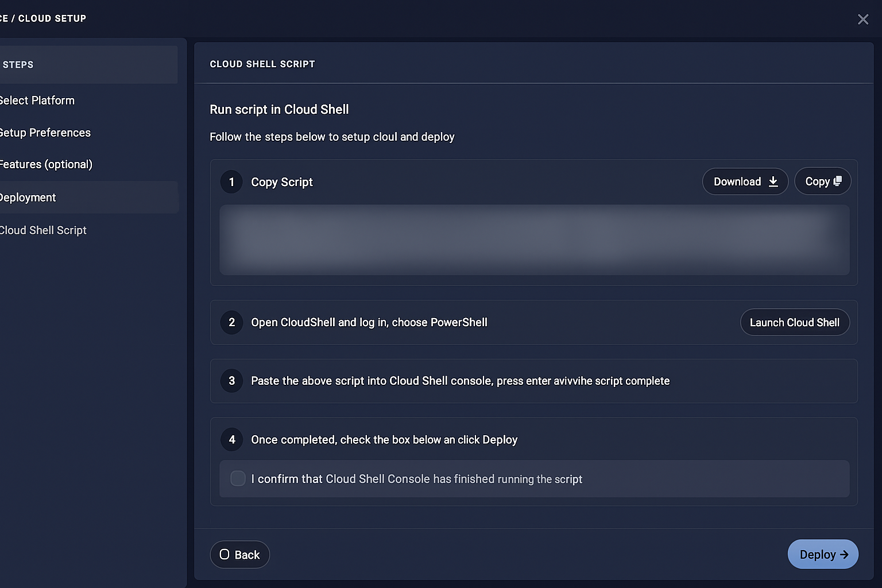Go back with the Back button
The height and width of the screenshot is (588, 882).
(x=240, y=555)
